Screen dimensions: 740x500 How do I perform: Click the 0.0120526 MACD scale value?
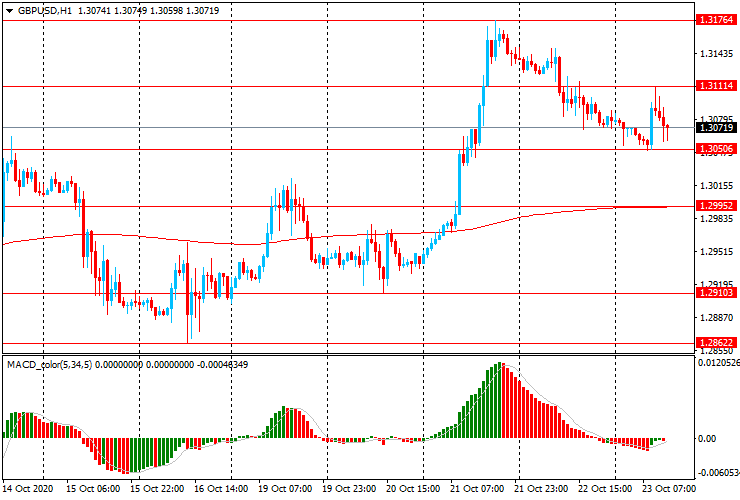coord(718,364)
